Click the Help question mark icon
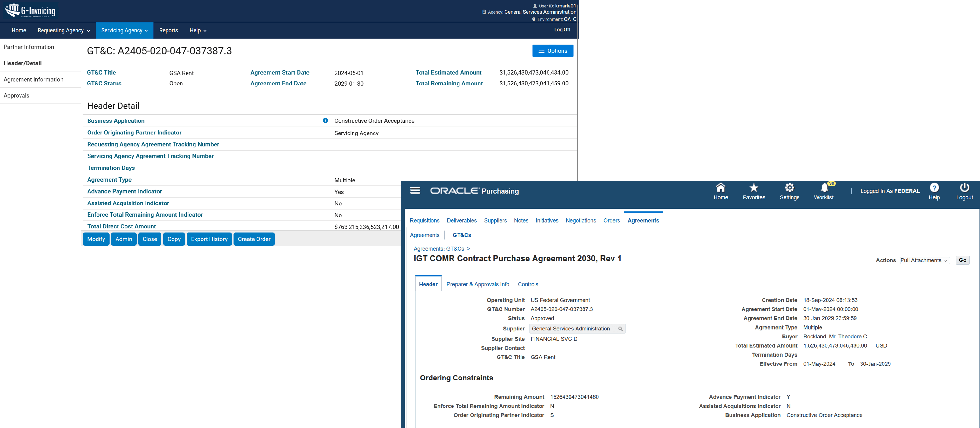Screen dimensions: 980x428 pos(935,188)
